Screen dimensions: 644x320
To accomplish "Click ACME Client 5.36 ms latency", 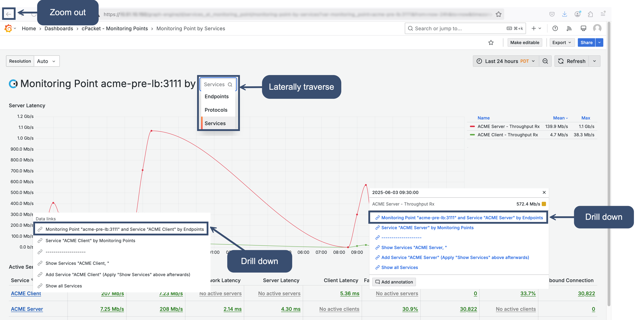I will tap(349, 294).
